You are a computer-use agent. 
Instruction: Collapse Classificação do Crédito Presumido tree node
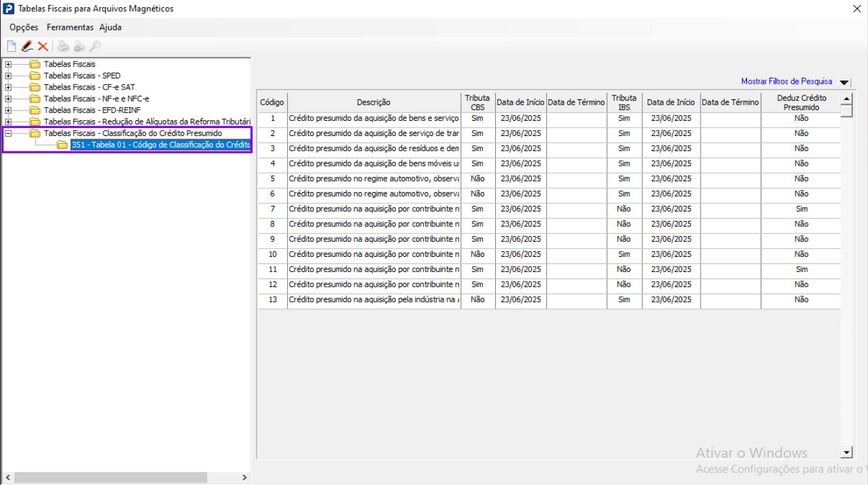coord(8,133)
